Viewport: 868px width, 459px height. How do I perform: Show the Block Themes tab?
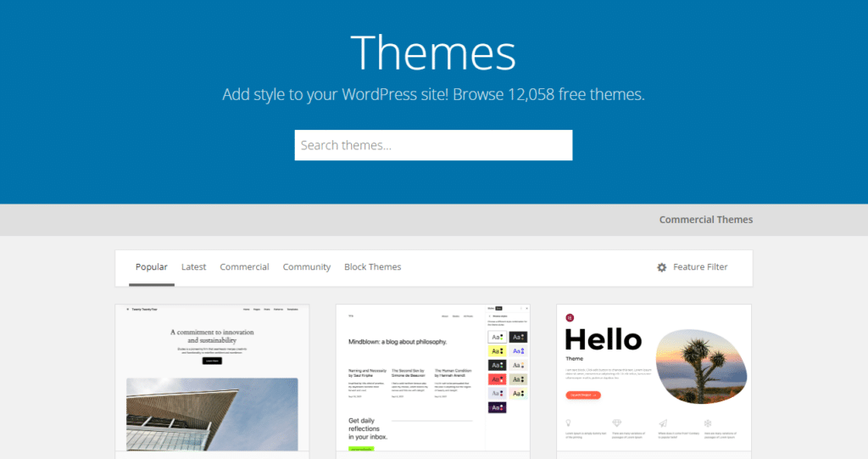coord(373,266)
